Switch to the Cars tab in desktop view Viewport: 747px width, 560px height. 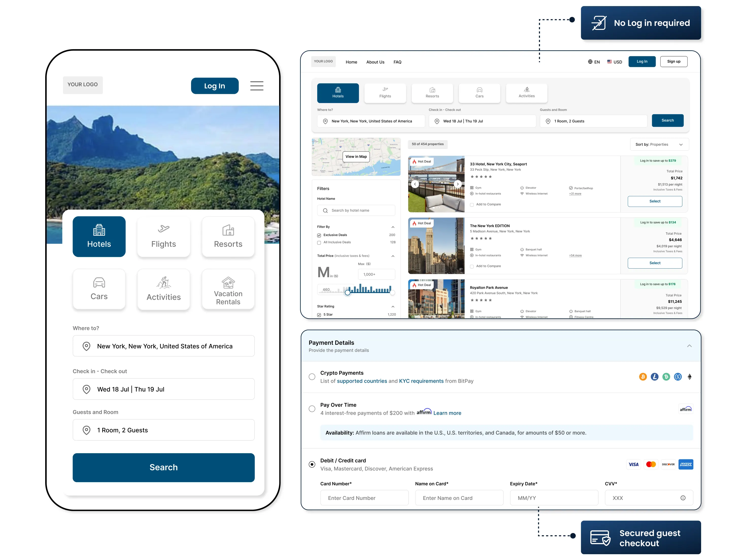pos(480,93)
